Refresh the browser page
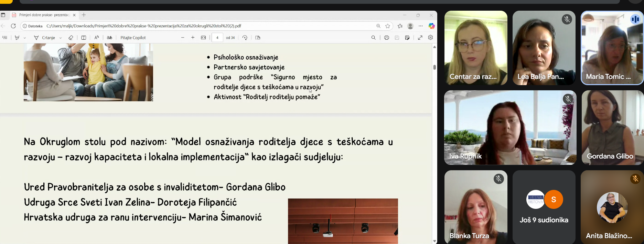This screenshot has height=244, width=644. [x=13, y=26]
